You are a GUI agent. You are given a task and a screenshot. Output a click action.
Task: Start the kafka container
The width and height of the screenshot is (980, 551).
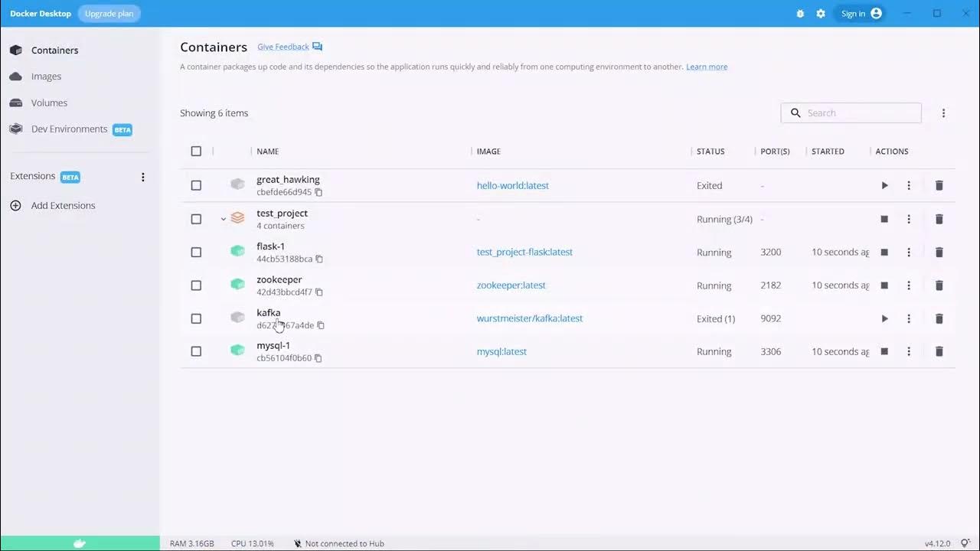click(x=884, y=318)
